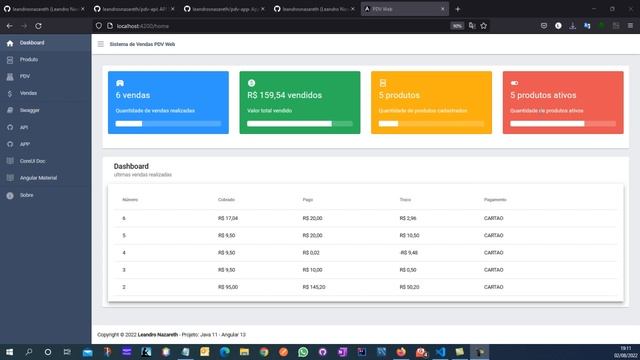Click the Produto sidebar icon

10,60
